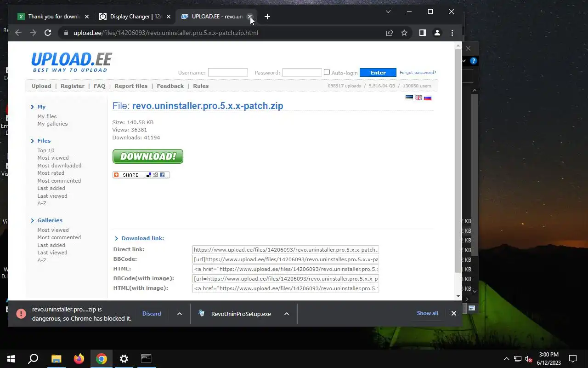
Task: Open the Rules menu item
Action: click(201, 86)
